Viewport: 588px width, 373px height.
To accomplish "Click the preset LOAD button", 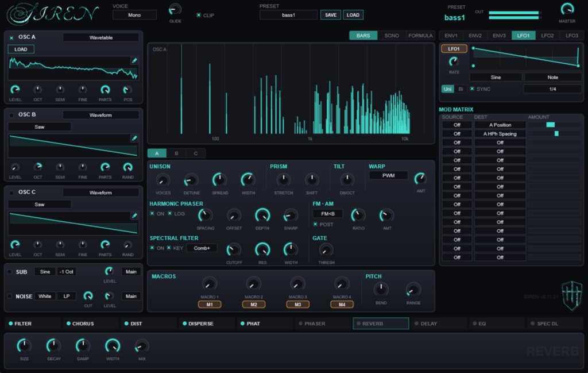I will (353, 15).
